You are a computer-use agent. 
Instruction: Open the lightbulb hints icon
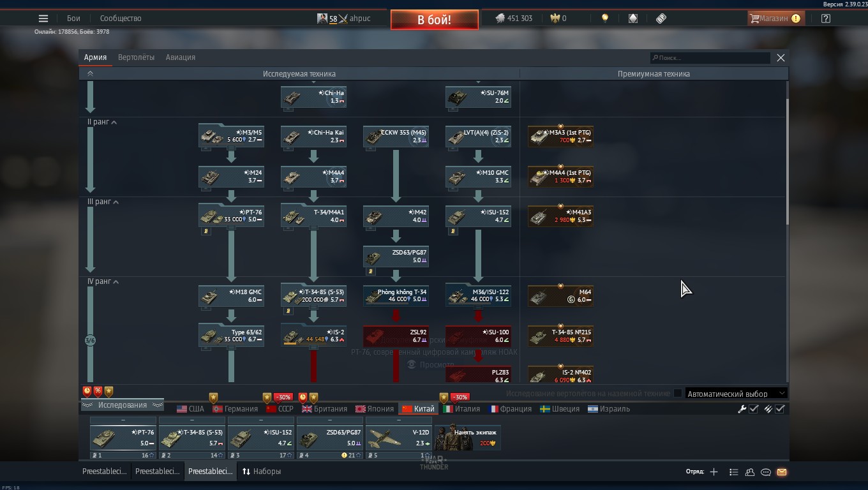605,19
